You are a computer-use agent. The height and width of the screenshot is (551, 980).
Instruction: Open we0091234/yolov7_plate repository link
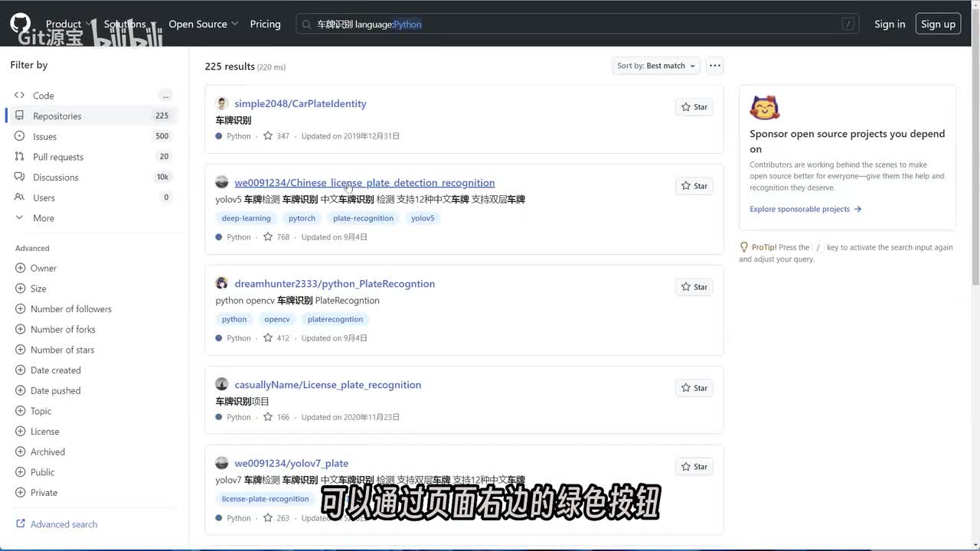point(291,463)
